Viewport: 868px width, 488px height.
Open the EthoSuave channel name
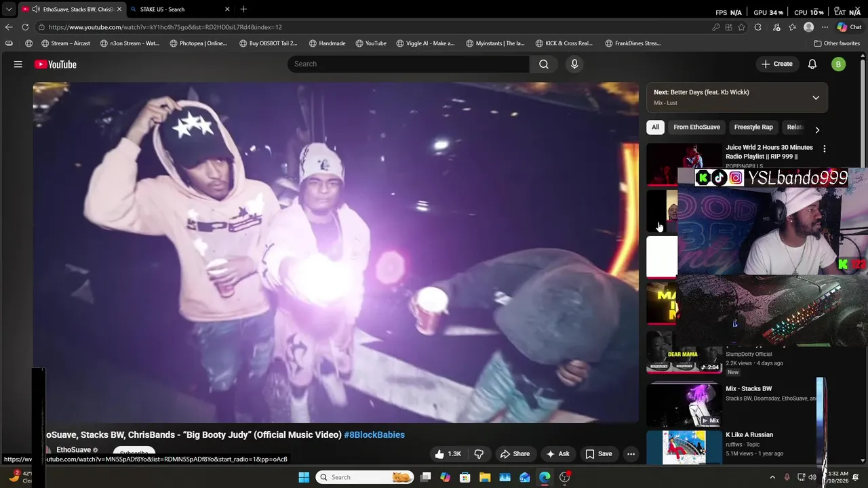click(73, 450)
